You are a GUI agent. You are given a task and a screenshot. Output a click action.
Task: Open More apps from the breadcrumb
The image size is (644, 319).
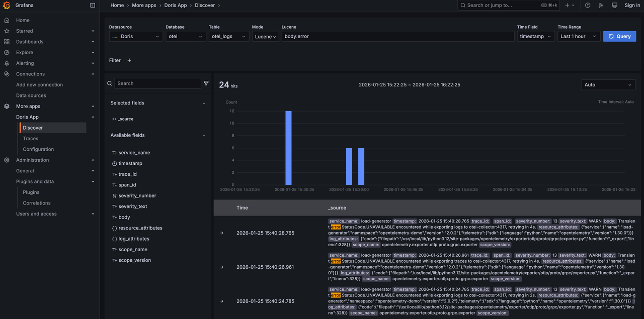(x=144, y=5)
